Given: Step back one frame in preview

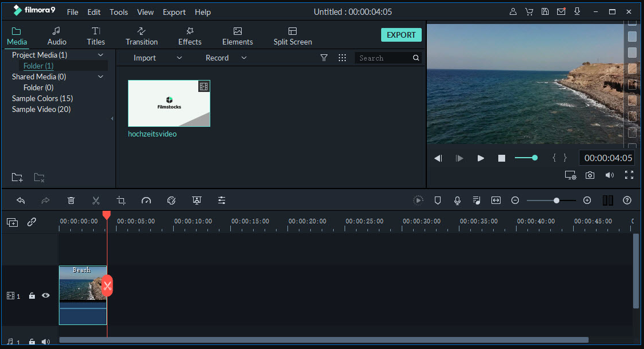Looking at the screenshot, I should 438,158.
